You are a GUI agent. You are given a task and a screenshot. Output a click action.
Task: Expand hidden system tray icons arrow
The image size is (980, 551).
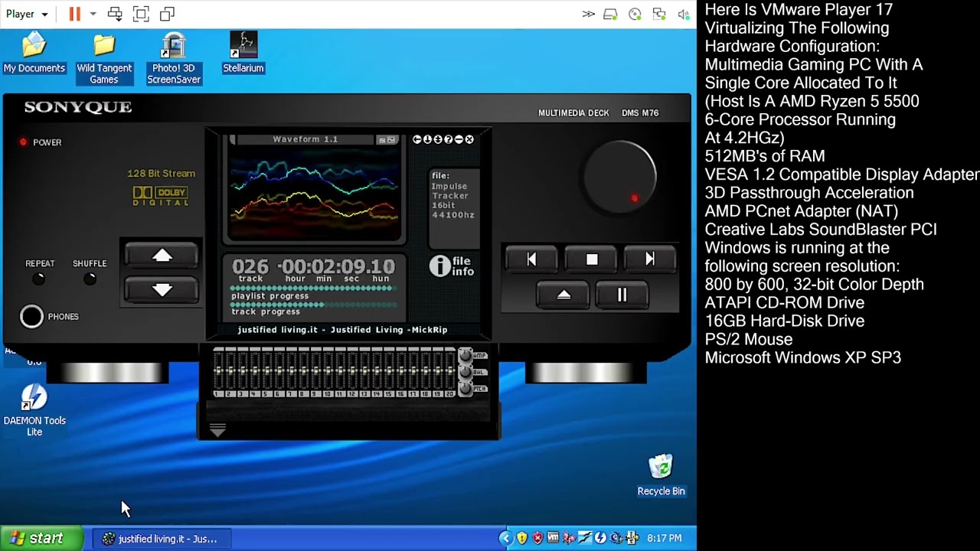(x=505, y=539)
